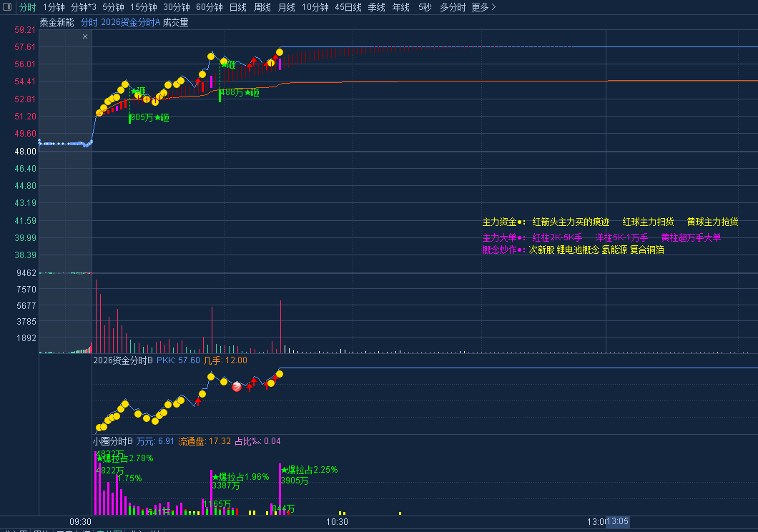
Task: Expand the 更多 period options
Action: pos(483,7)
